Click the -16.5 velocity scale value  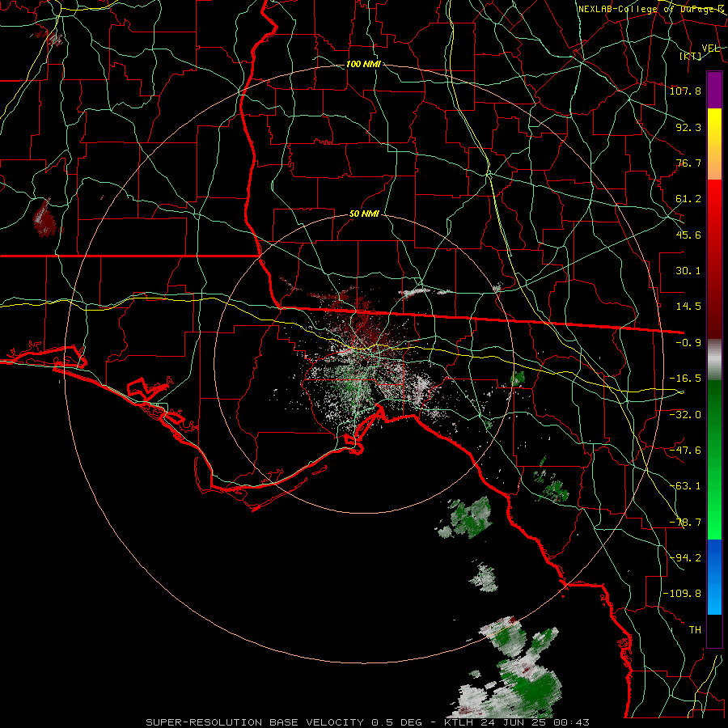pos(685,379)
